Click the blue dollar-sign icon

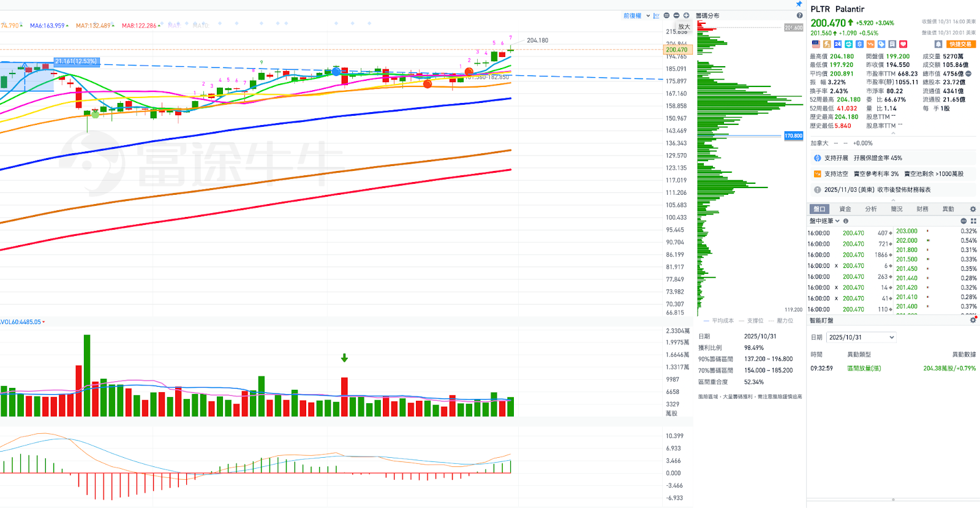pyautogui.click(x=859, y=44)
